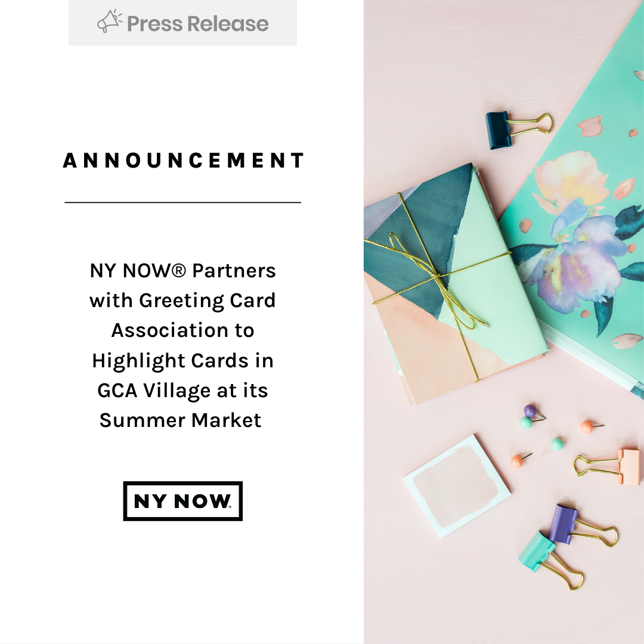
Task: Click the NY NOW boxed logo
Action: [183, 501]
